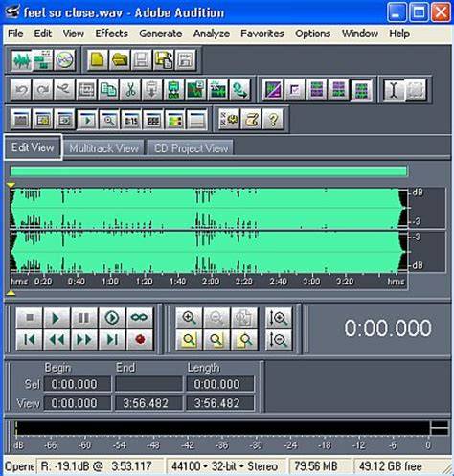This screenshot has width=454, height=476.
Task: Click the circled Play to End button
Action: (112, 318)
